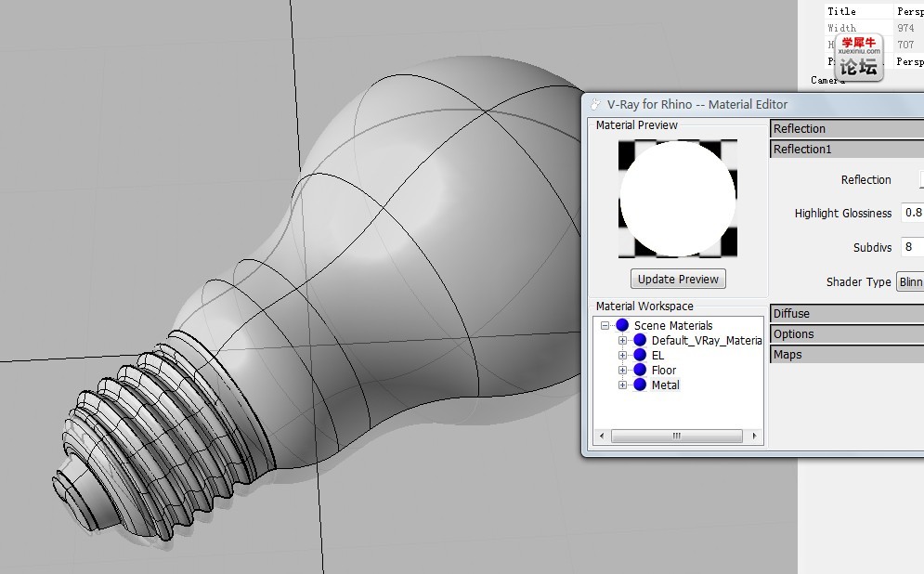
Task: Click the Subdivs value field
Action: (913, 247)
